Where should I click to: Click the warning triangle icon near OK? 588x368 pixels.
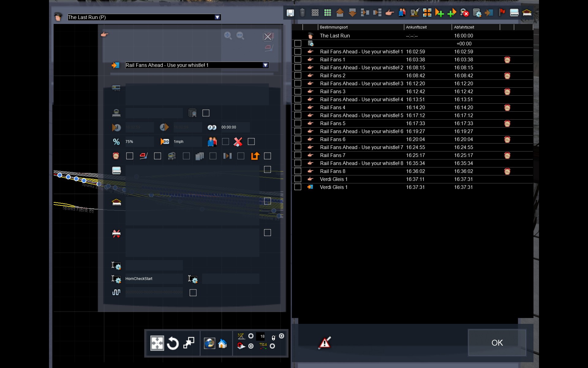coord(325,343)
